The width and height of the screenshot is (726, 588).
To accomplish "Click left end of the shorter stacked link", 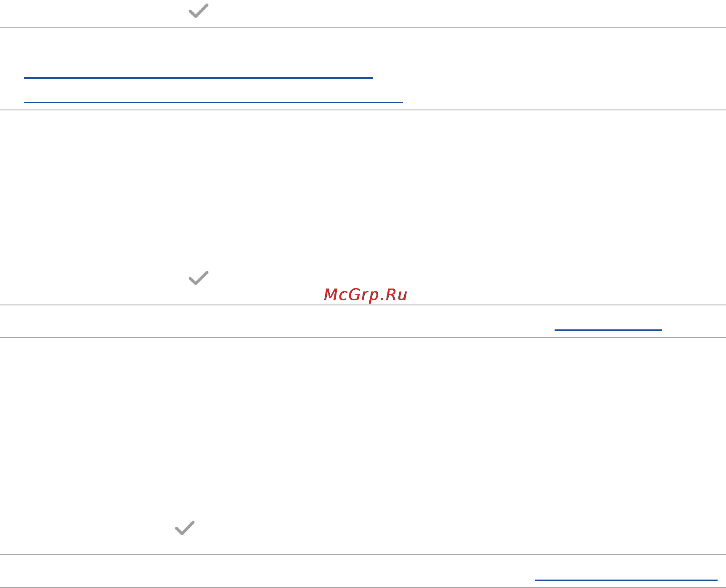I will click(26, 78).
